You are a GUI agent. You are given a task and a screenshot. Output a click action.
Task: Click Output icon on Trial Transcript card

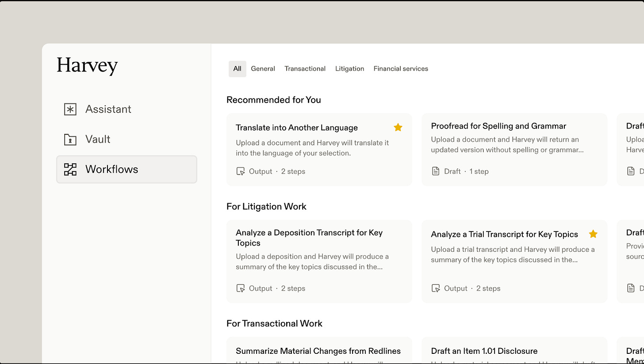436,288
